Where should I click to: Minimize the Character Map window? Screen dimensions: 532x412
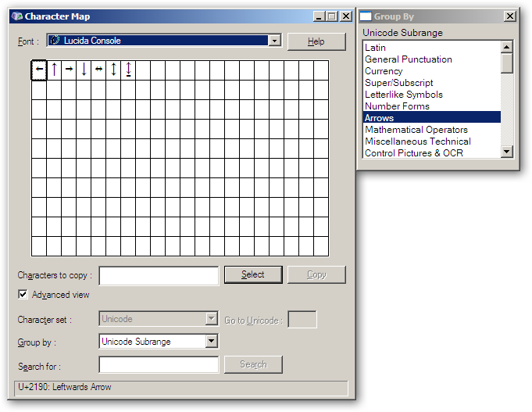click(x=318, y=16)
